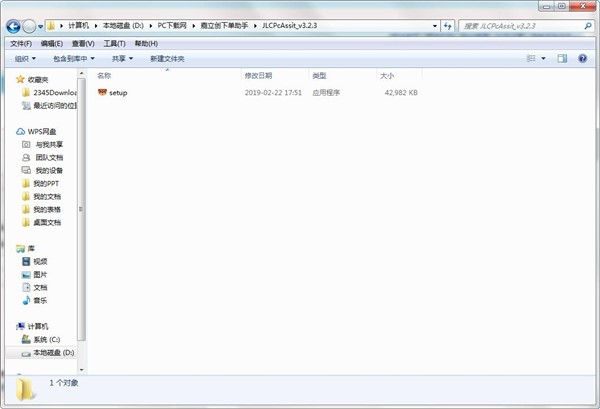Click the date 2019-02-22 17:51
This screenshot has height=409, width=600.
(273, 93)
